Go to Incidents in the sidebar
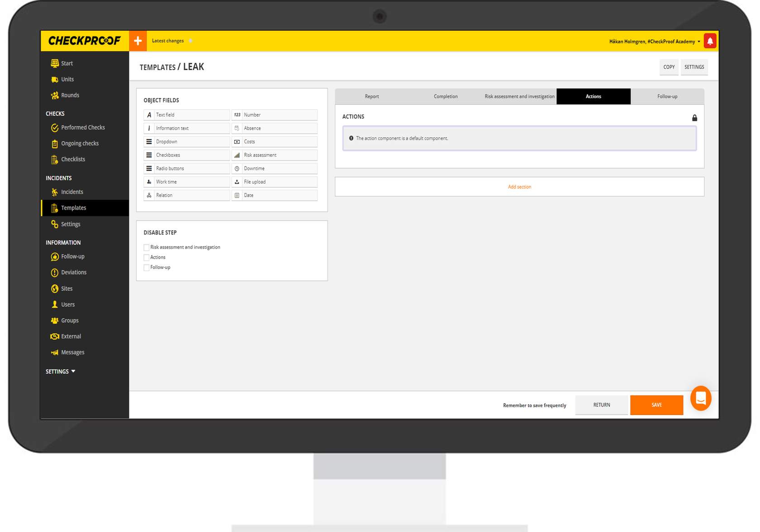The height and width of the screenshot is (532, 760). 72,192
